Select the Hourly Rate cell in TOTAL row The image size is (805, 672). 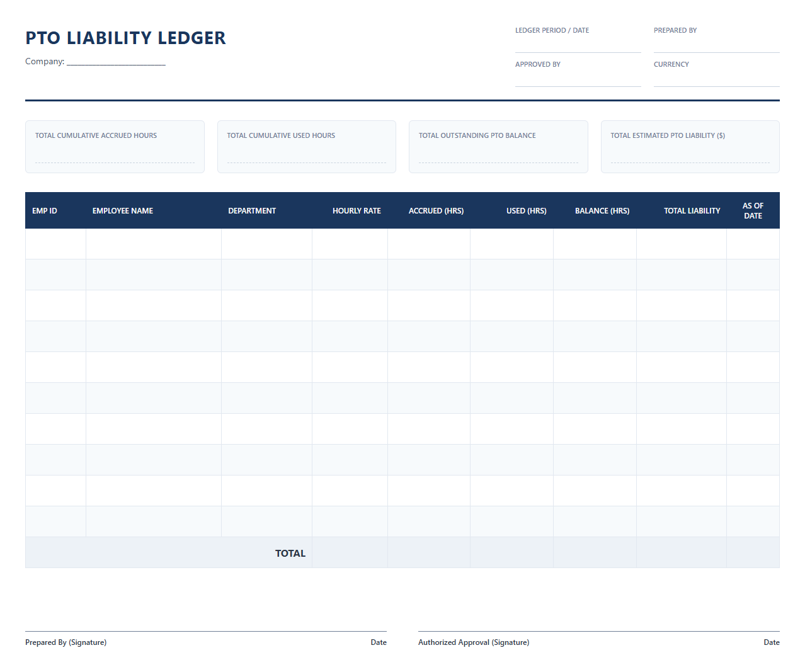pyautogui.click(x=350, y=552)
